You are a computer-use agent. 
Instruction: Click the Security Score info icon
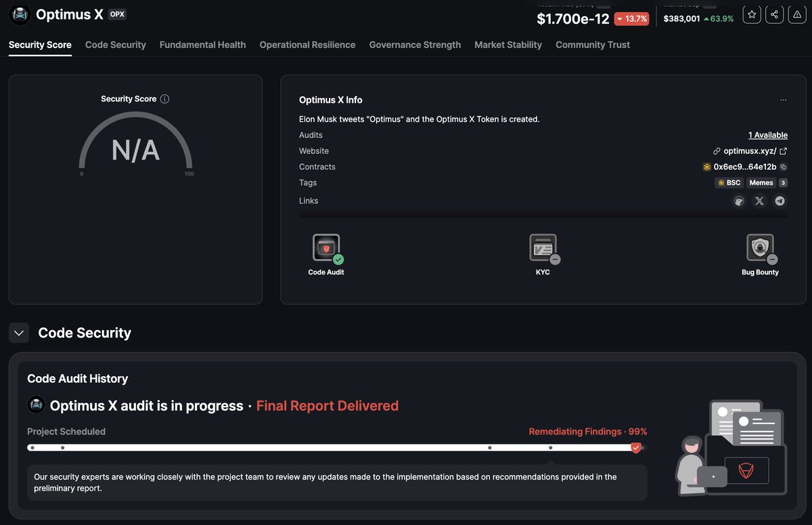click(164, 99)
